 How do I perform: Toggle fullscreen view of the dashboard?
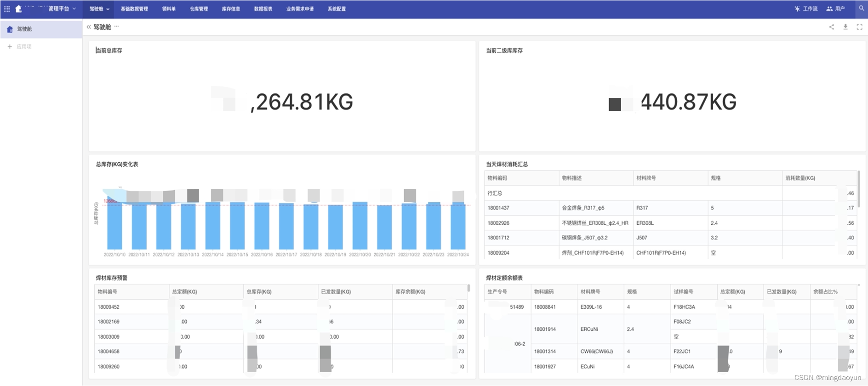coord(859,27)
